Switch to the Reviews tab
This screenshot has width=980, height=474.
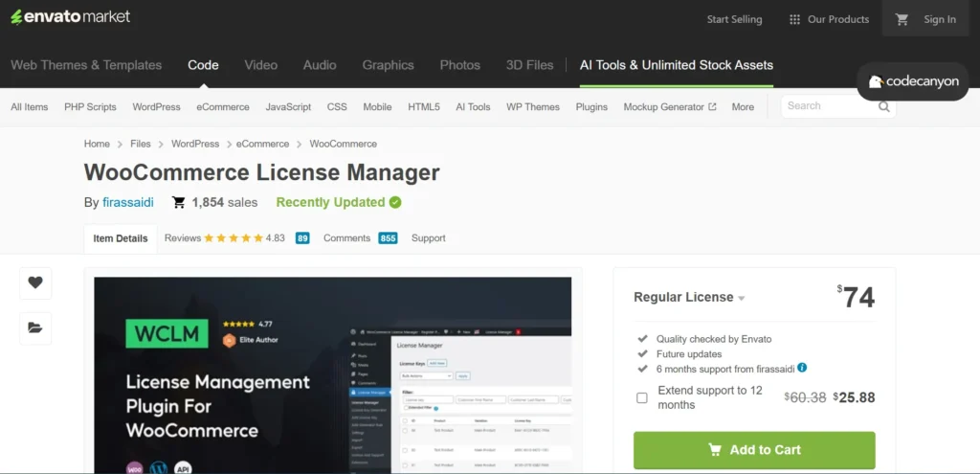(183, 238)
